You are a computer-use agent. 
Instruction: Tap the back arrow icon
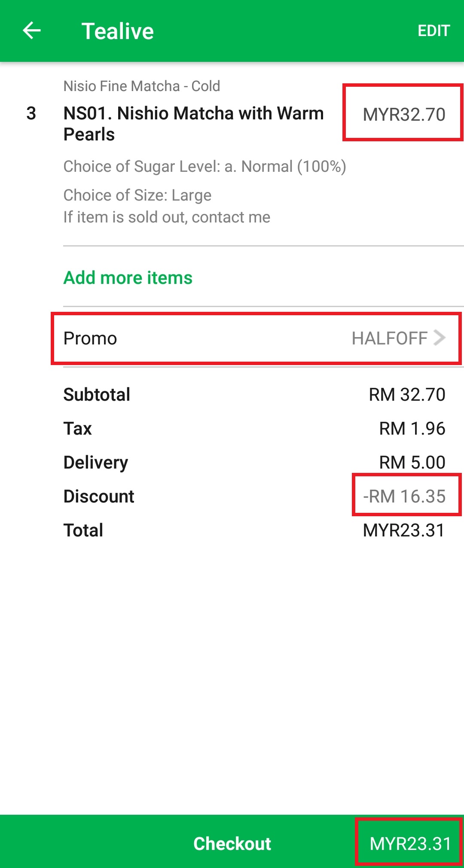31,31
